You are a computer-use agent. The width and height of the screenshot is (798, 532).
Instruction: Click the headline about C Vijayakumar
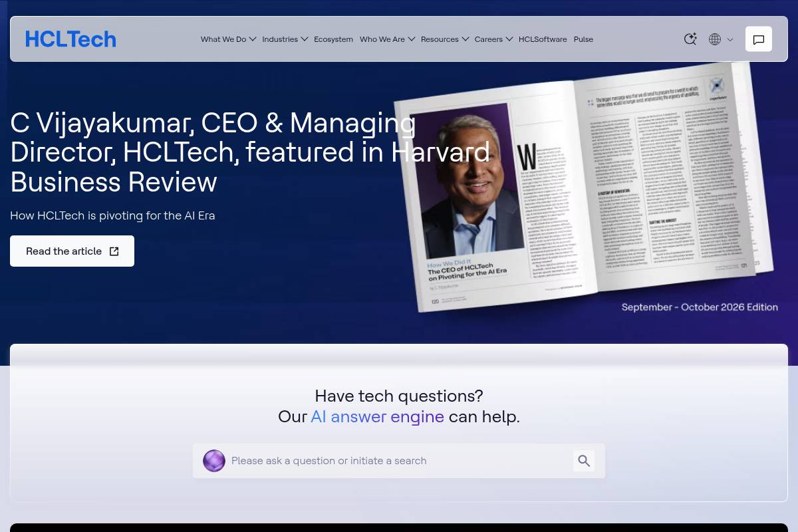click(250, 152)
